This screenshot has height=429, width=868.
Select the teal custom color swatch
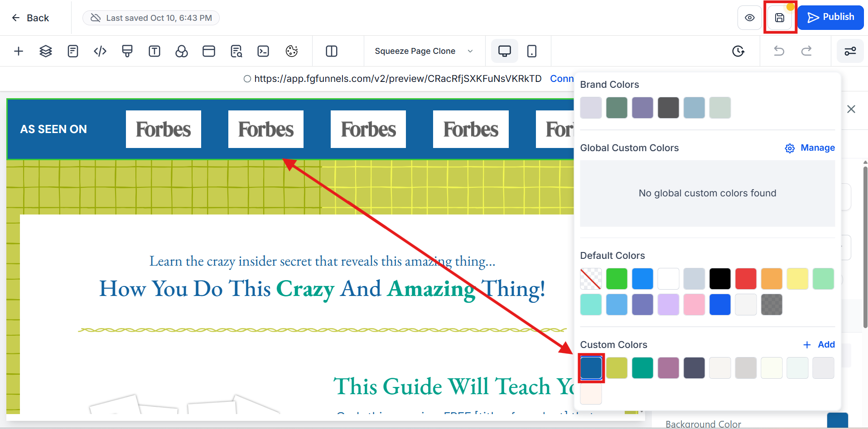coord(643,368)
